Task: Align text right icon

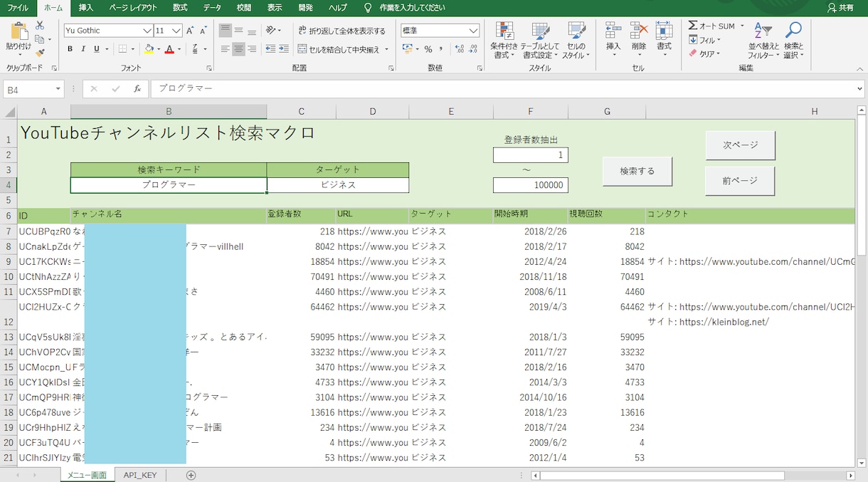Action: (x=252, y=49)
